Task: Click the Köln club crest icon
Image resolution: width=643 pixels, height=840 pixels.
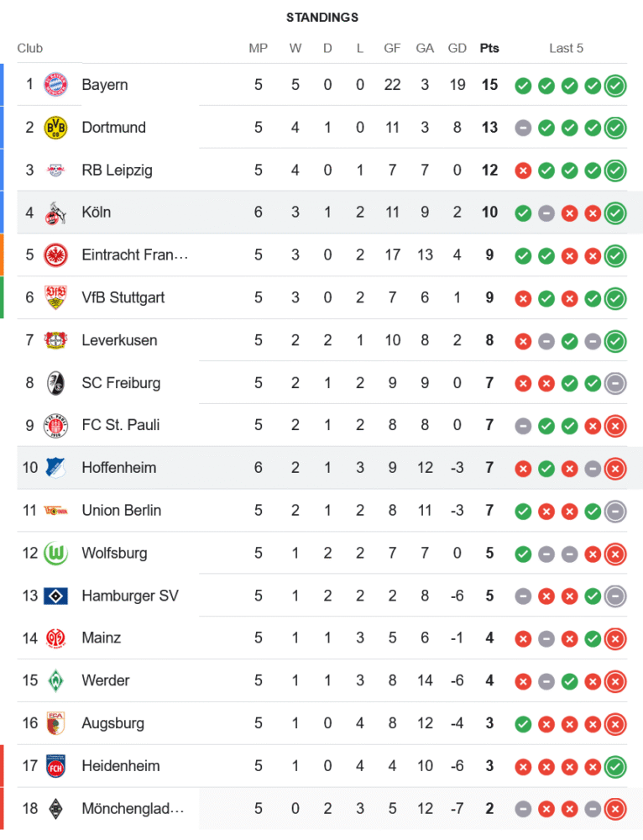Action: 56,213
